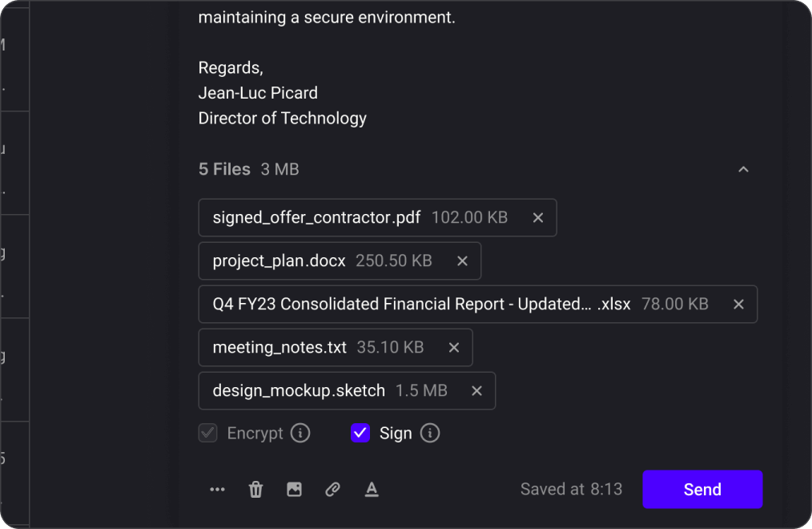This screenshot has width=812, height=529.
Task: Remove the signed_offer_contractor.pdf attachment
Action: click(537, 217)
